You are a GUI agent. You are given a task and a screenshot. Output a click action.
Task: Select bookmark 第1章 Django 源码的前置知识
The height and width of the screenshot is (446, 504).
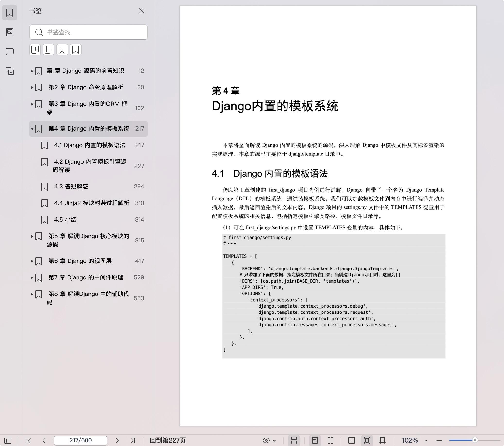tap(85, 71)
